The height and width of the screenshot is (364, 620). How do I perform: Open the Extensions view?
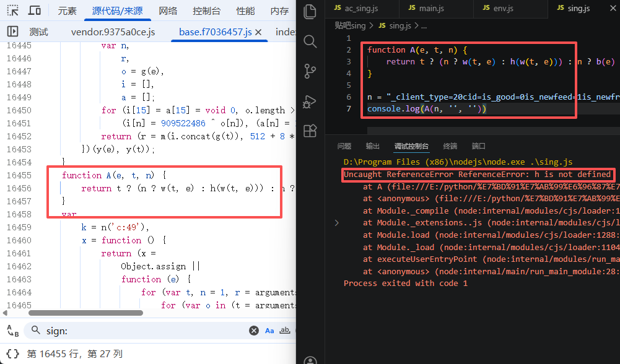click(x=310, y=130)
